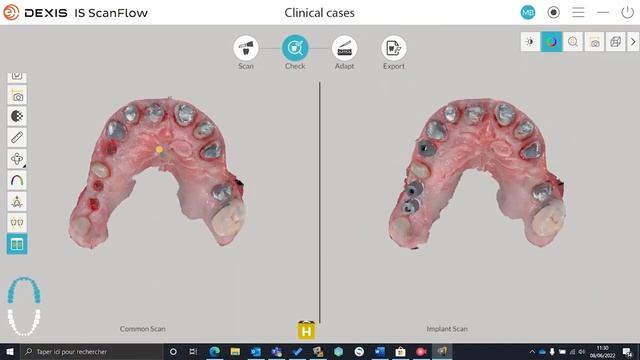The height and width of the screenshot is (360, 640).
Task: Open the 3D view cube options
Action: coord(616,42)
